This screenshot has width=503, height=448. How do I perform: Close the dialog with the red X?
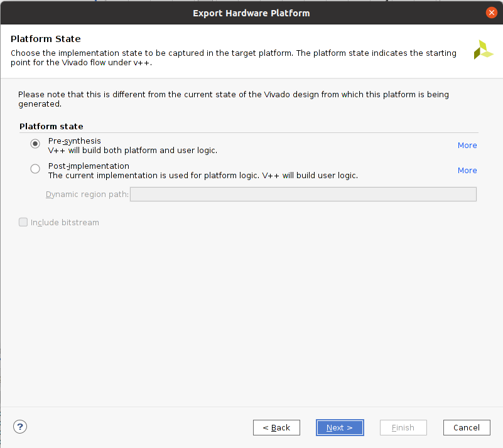[x=492, y=13]
